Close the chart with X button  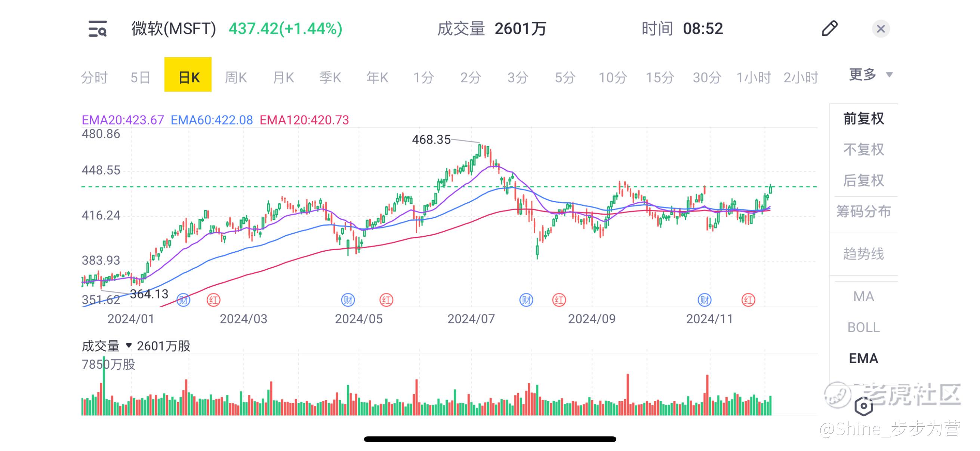point(880,29)
